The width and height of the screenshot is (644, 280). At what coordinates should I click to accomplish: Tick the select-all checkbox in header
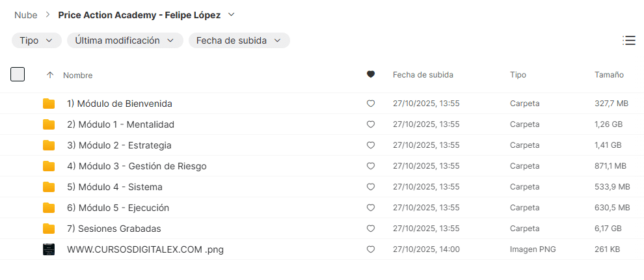point(18,74)
